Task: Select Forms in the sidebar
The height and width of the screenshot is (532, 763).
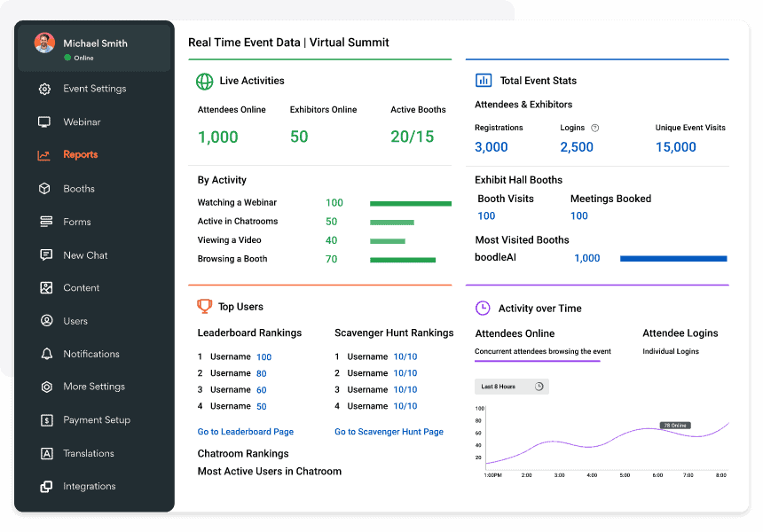Action: pos(76,222)
